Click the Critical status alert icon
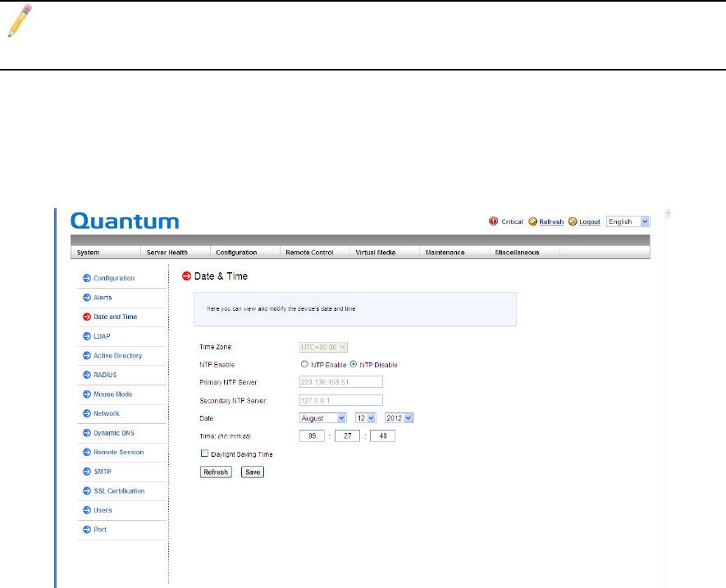 pos(493,221)
